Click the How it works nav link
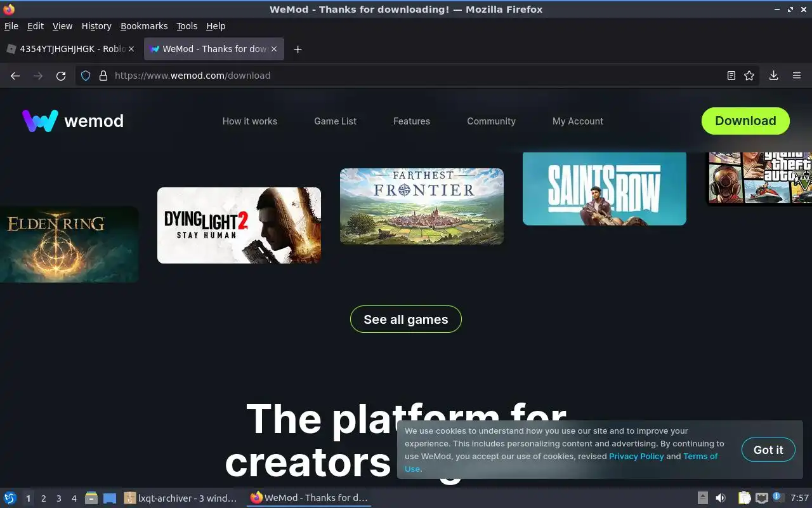This screenshot has width=812, height=508. tap(250, 121)
